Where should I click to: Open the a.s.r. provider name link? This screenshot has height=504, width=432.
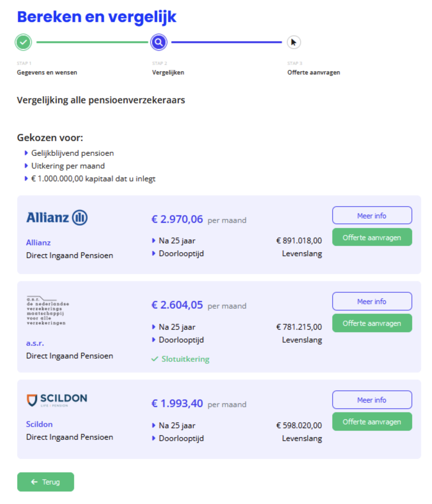point(35,343)
